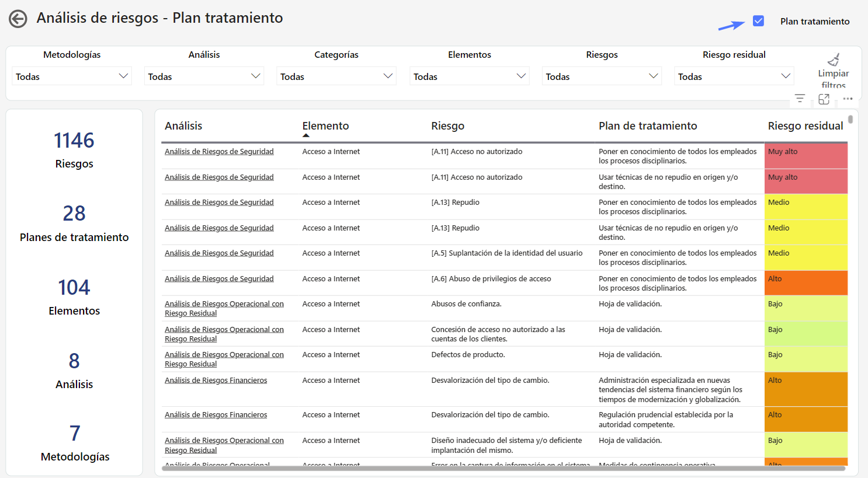This screenshot has width=868, height=478.
Task: Click the focus mode expand icon
Action: [x=824, y=99]
